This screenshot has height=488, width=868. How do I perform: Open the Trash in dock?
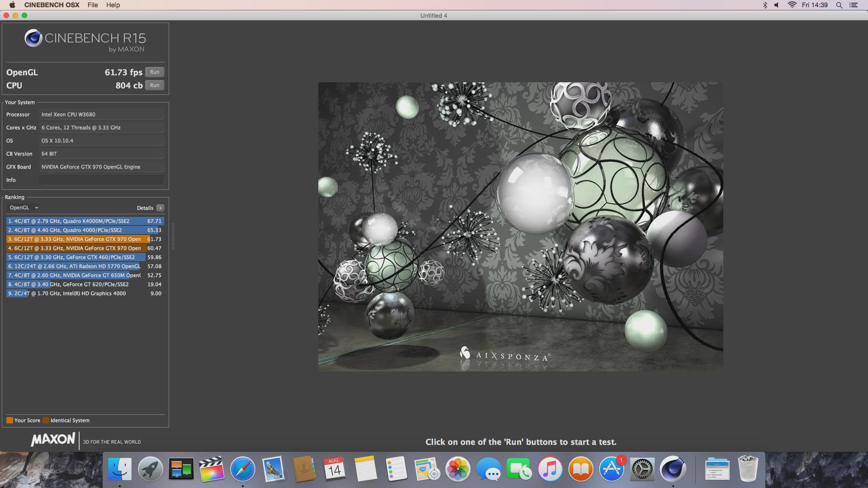pyautogui.click(x=748, y=469)
